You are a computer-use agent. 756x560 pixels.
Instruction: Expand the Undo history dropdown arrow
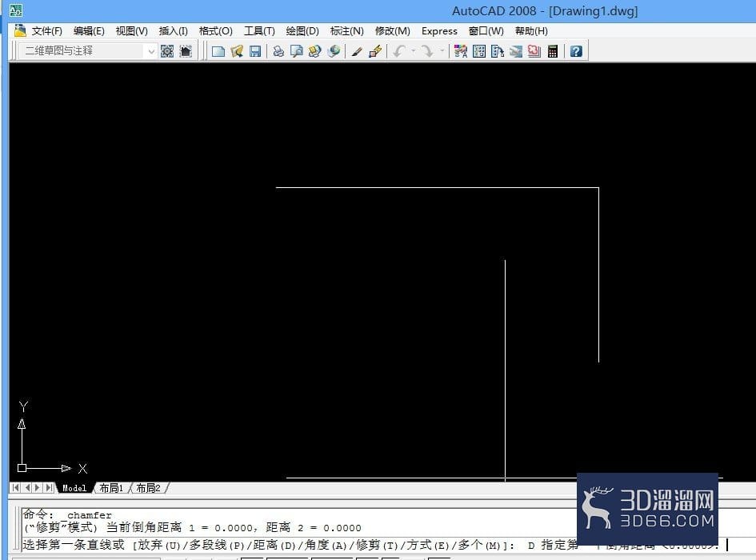[x=413, y=51]
